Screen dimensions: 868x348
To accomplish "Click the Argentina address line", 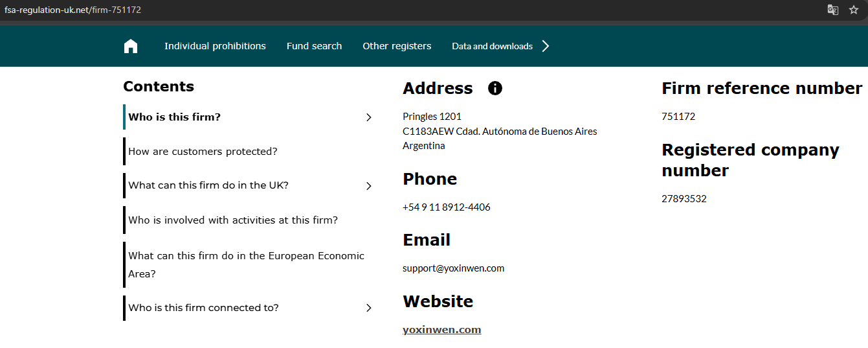I will coord(424,146).
